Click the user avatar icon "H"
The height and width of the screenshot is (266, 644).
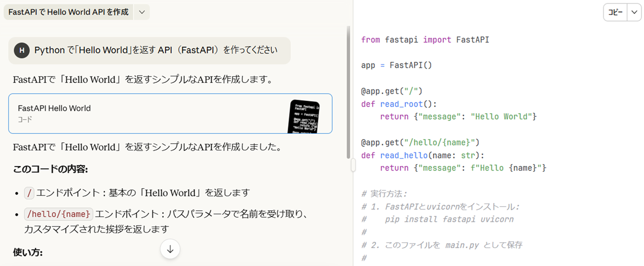tap(22, 51)
